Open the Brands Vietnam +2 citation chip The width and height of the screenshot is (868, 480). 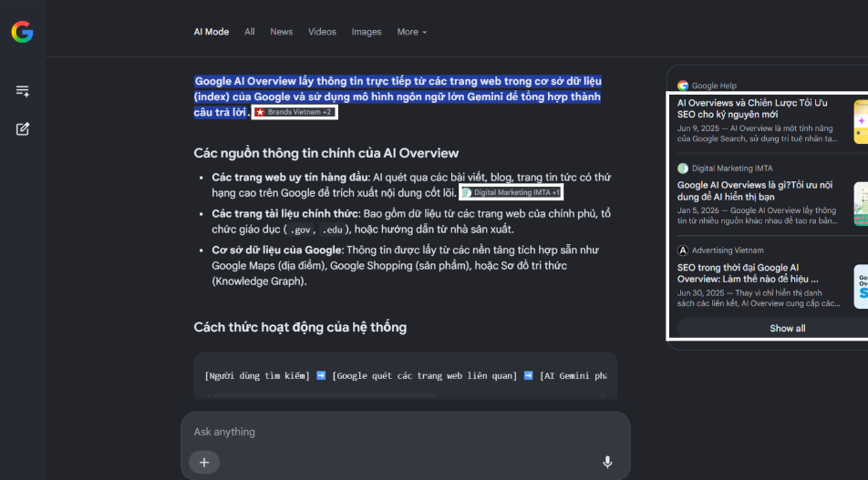click(294, 112)
